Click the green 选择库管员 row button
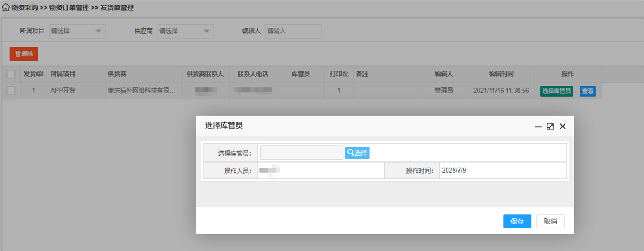644x251 pixels. [x=557, y=91]
